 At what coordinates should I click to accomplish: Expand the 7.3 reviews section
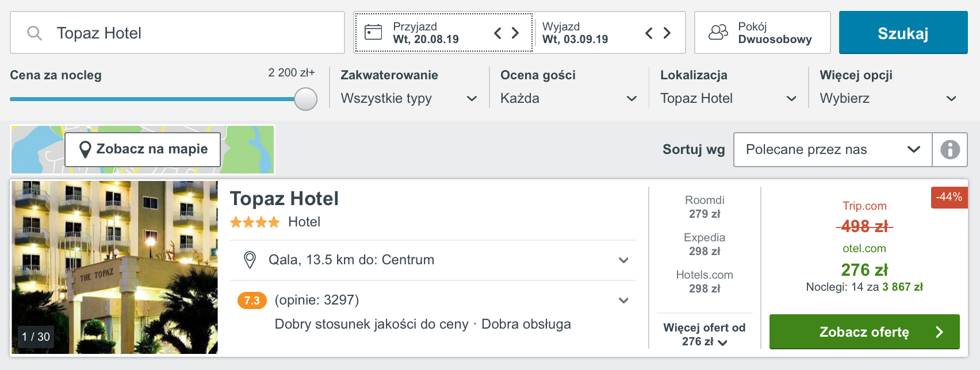623,300
